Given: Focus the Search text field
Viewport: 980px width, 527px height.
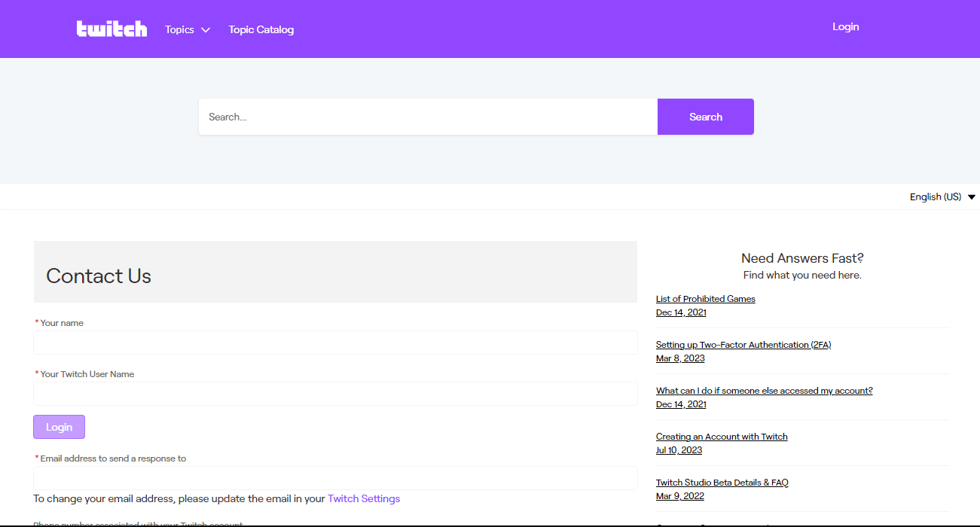Looking at the screenshot, I should [x=428, y=117].
